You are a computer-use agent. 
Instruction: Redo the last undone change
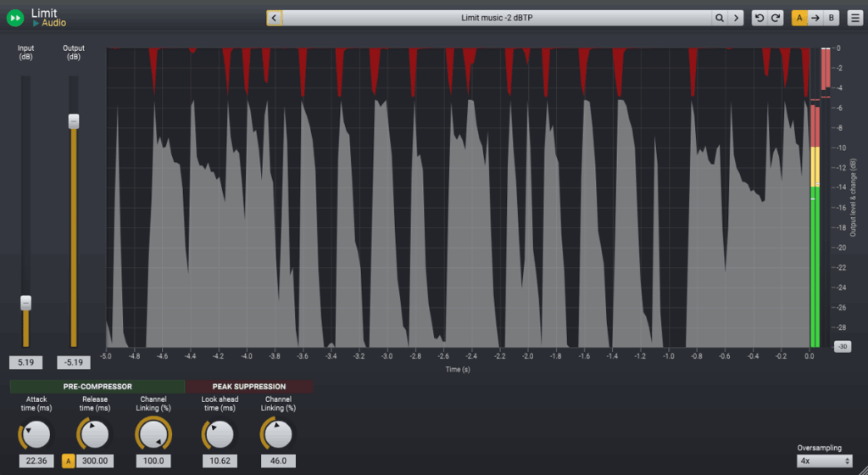tap(776, 18)
